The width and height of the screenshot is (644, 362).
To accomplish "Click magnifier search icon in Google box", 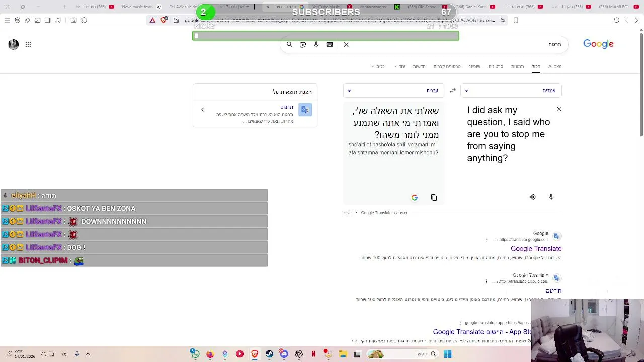I will point(289,45).
